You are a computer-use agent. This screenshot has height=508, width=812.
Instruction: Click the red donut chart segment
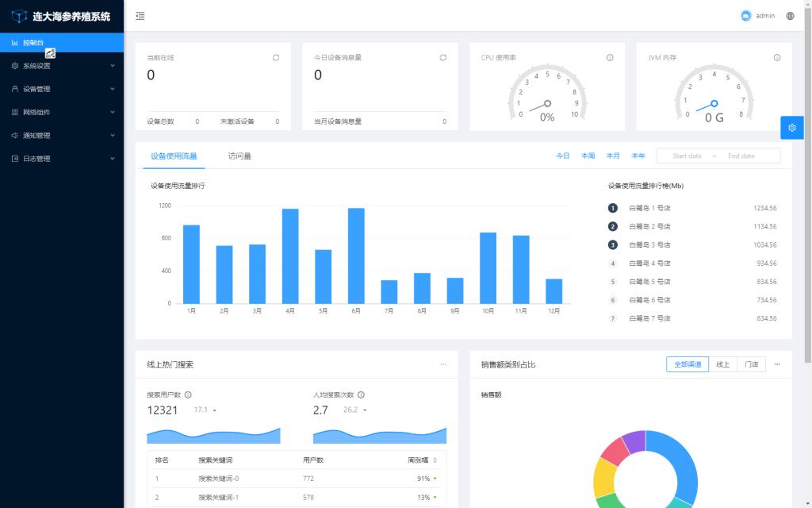615,451
